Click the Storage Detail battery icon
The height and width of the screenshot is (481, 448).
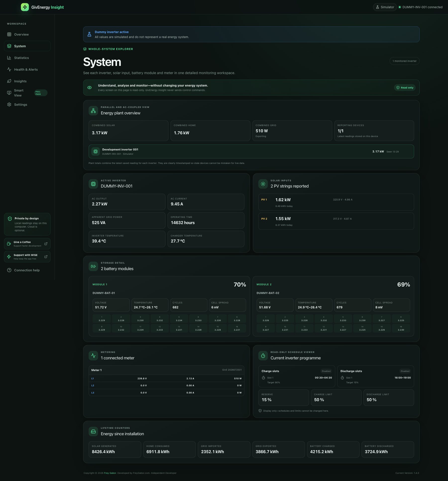tap(93, 266)
